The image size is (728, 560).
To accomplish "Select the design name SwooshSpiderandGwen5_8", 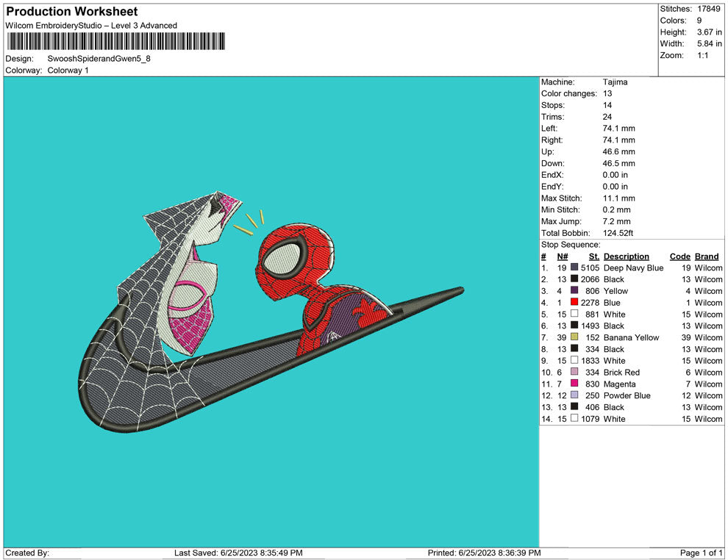I will tap(99, 58).
